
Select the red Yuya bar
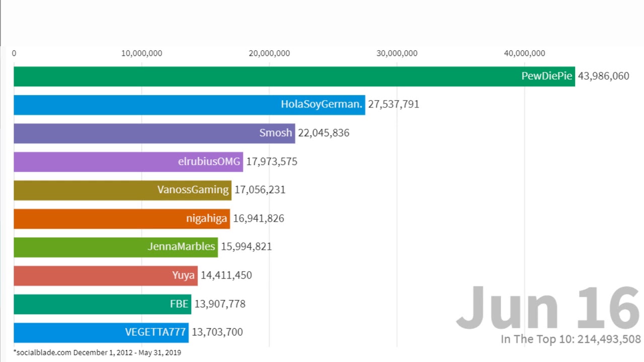(106, 276)
